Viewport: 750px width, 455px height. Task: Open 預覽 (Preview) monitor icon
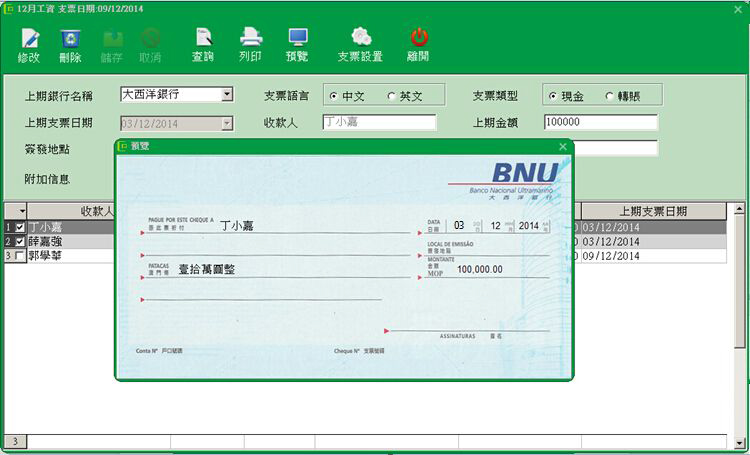tap(297, 39)
